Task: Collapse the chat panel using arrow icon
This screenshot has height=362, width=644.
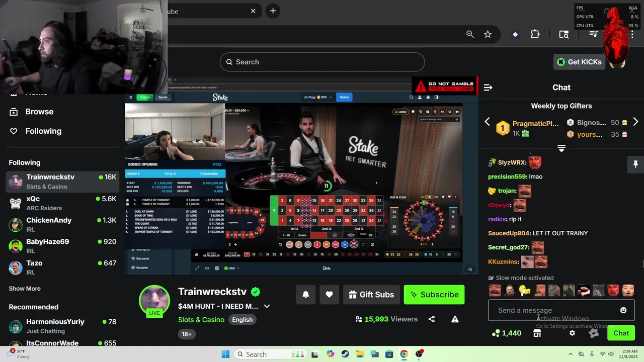Action: pyautogui.click(x=488, y=87)
